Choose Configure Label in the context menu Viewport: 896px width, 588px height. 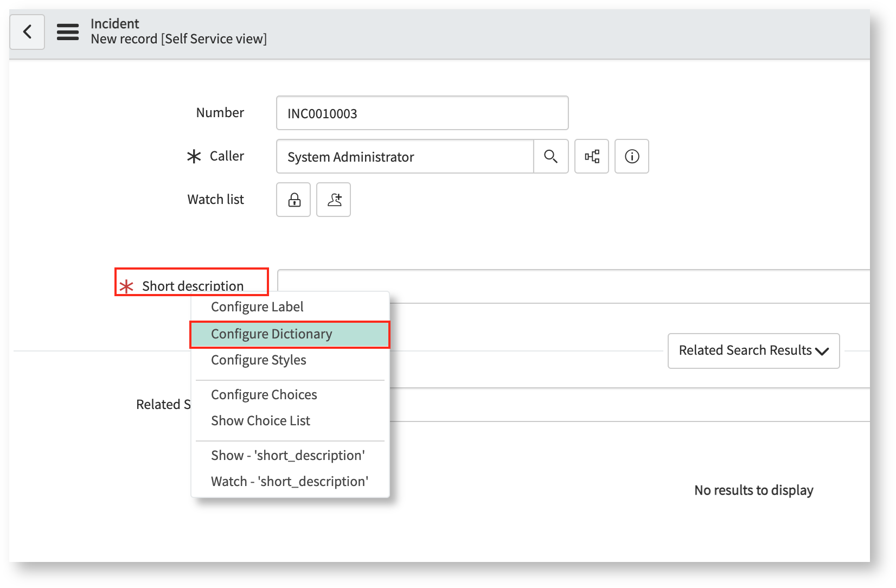tap(257, 306)
